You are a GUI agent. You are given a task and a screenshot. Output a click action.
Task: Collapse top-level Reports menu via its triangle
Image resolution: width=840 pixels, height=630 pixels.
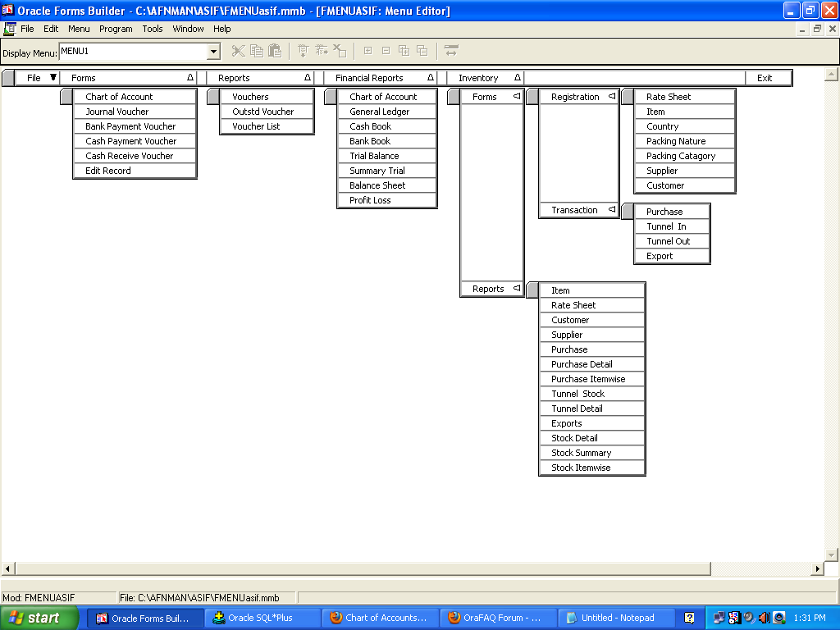pyautogui.click(x=308, y=78)
